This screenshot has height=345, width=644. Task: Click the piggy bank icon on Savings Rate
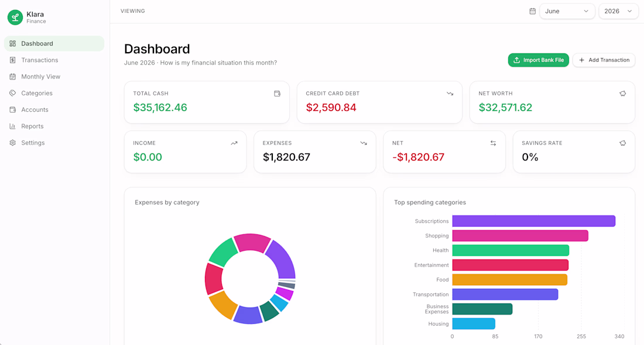[x=623, y=144]
